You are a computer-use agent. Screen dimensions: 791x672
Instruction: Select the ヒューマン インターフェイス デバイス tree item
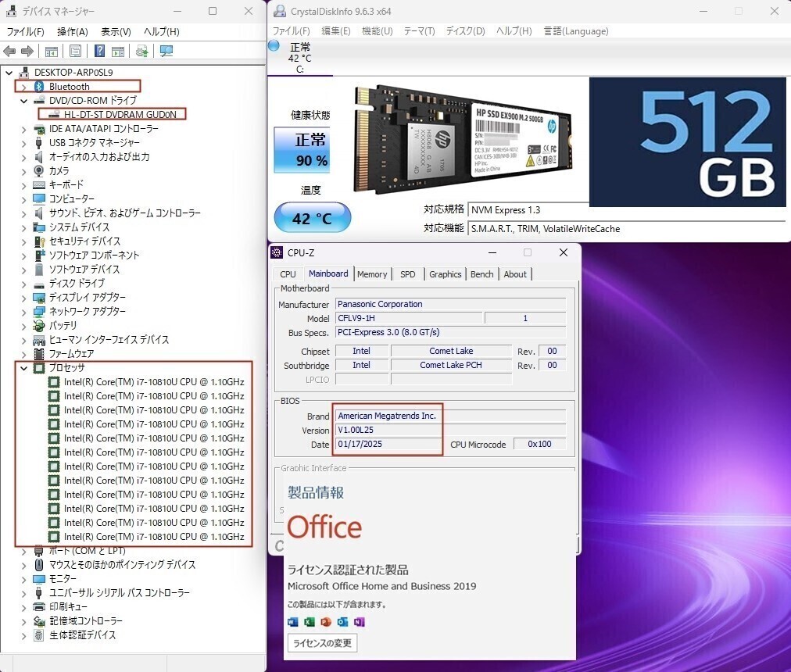(109, 340)
